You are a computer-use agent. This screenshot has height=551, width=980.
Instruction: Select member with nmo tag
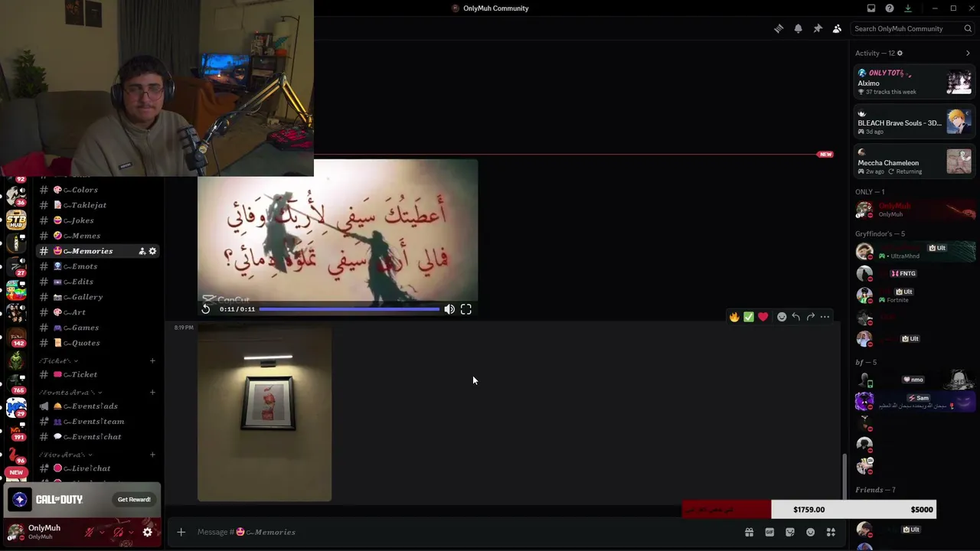point(914,380)
